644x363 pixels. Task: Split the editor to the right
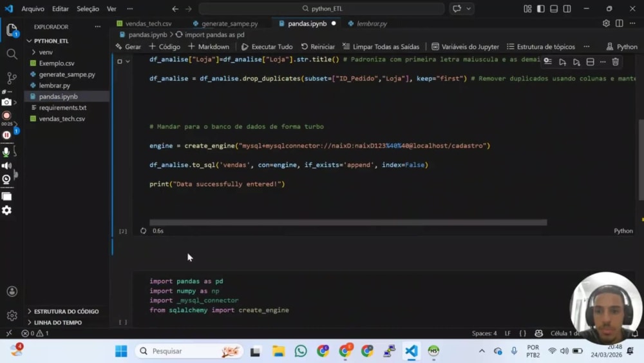[620, 23]
